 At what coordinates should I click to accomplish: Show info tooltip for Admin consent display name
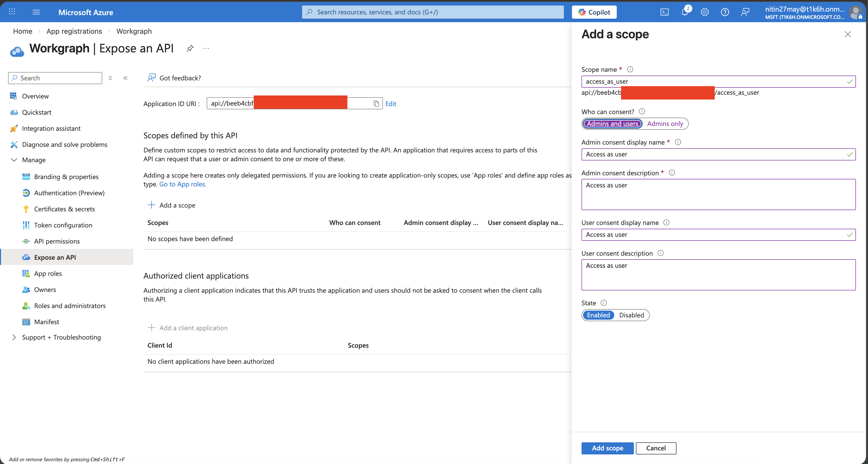pos(678,142)
